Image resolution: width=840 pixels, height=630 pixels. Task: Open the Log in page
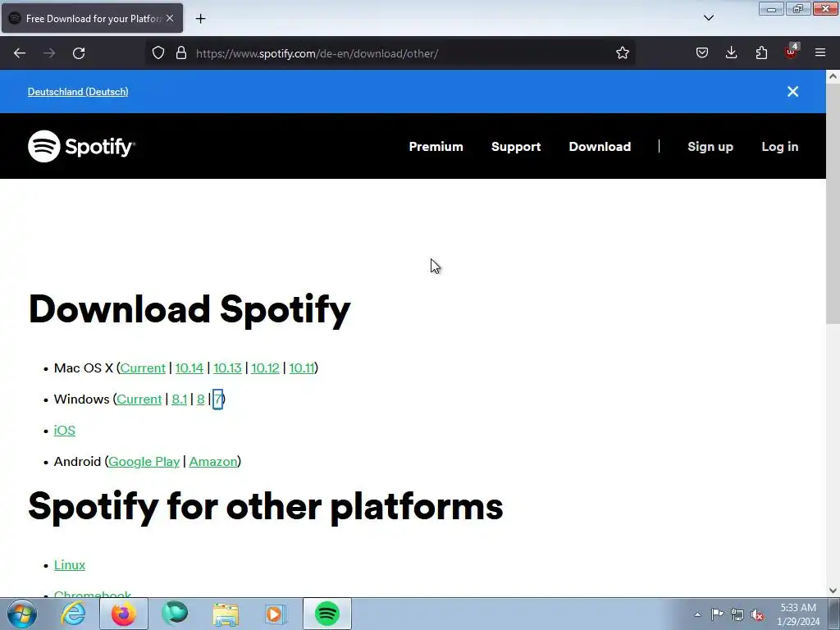pos(780,147)
